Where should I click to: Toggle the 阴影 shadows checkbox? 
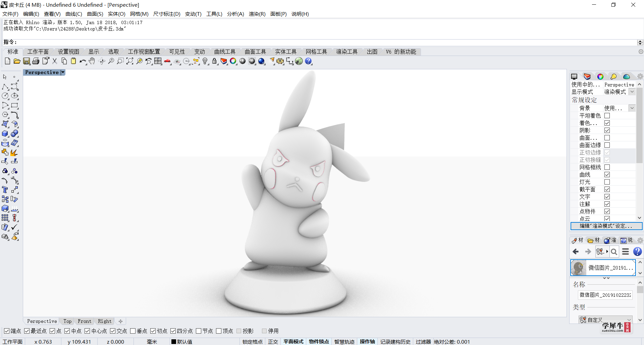(x=607, y=130)
